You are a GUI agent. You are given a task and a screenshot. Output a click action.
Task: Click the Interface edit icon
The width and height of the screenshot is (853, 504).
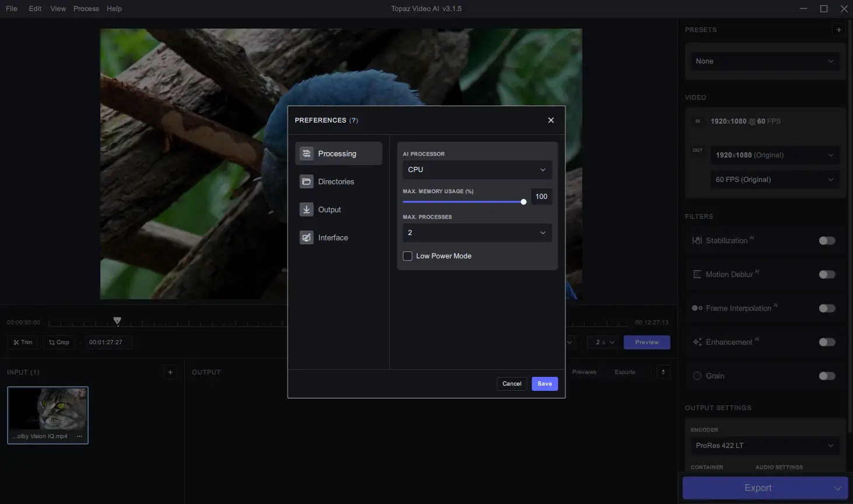306,237
